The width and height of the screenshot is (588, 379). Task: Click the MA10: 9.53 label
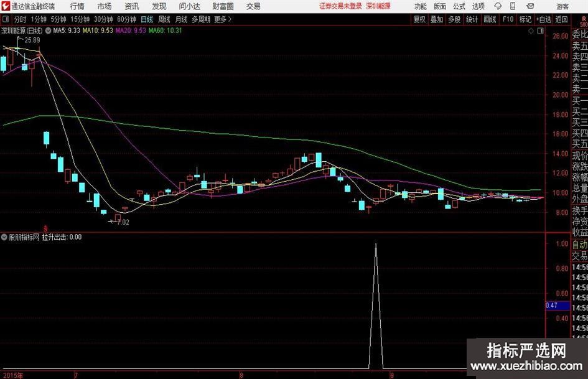point(98,30)
